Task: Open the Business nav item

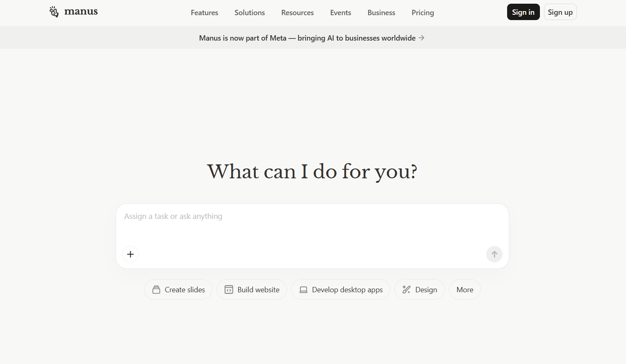Action: click(x=381, y=13)
